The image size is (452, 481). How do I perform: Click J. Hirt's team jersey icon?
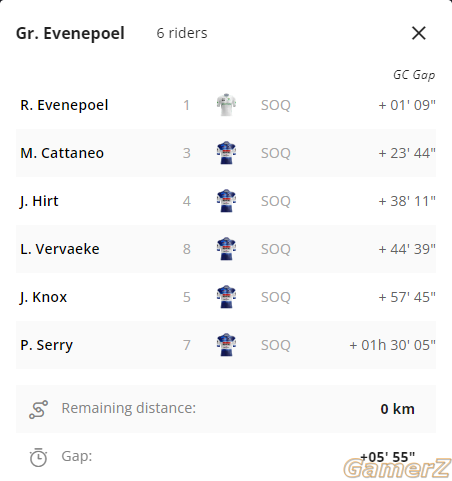[x=226, y=201]
